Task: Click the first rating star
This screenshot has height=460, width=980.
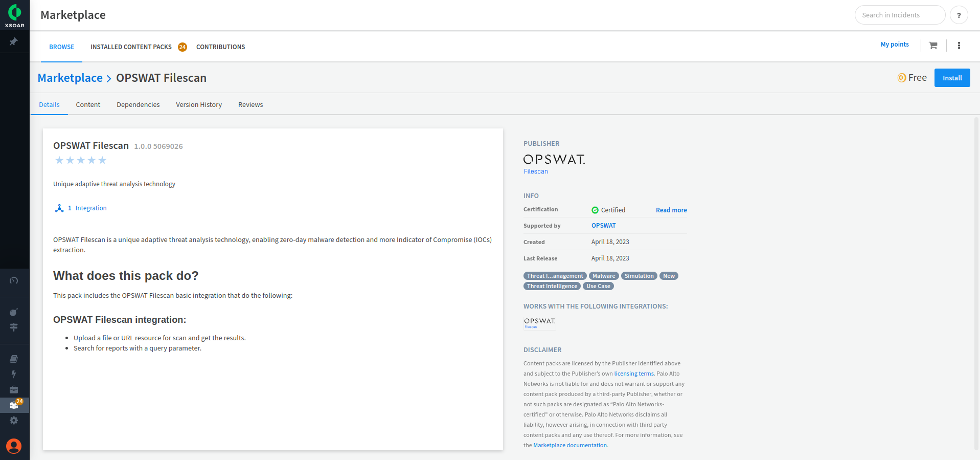Action: click(x=59, y=160)
